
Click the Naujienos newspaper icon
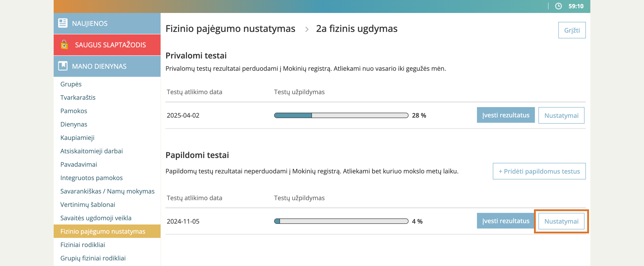[63, 23]
